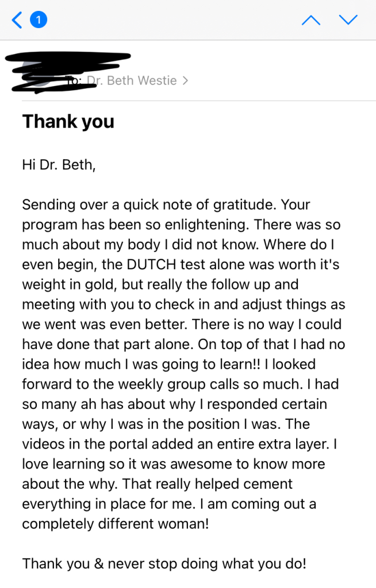Screen dimensions: 376x588
Task: Tap the blue back chevron
Action: pyautogui.click(x=17, y=20)
